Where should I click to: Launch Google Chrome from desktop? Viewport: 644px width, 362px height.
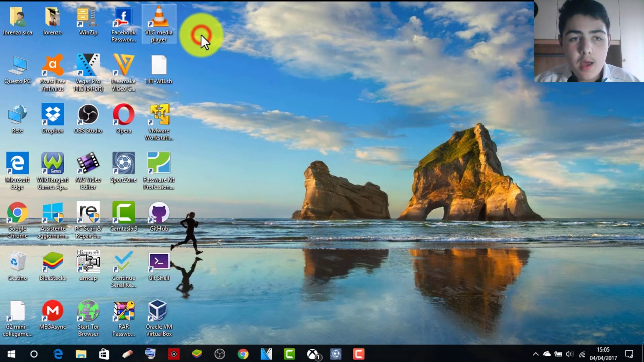pos(18,221)
